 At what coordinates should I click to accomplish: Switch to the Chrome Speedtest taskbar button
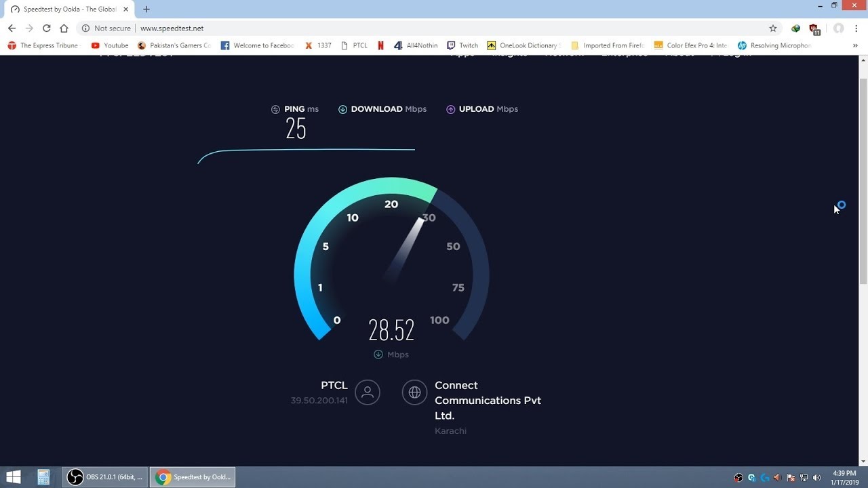click(193, 477)
